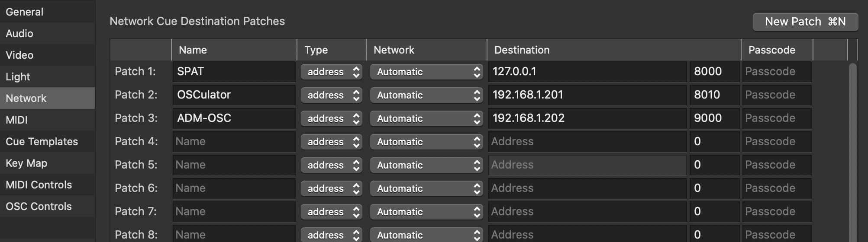Click the SPAT name field
Viewport: 868px width, 242px height.
click(x=234, y=72)
